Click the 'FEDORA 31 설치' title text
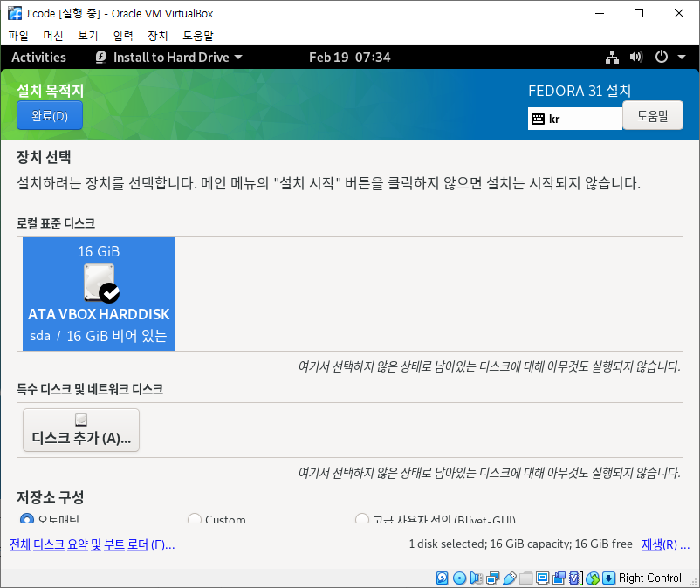 (580, 91)
